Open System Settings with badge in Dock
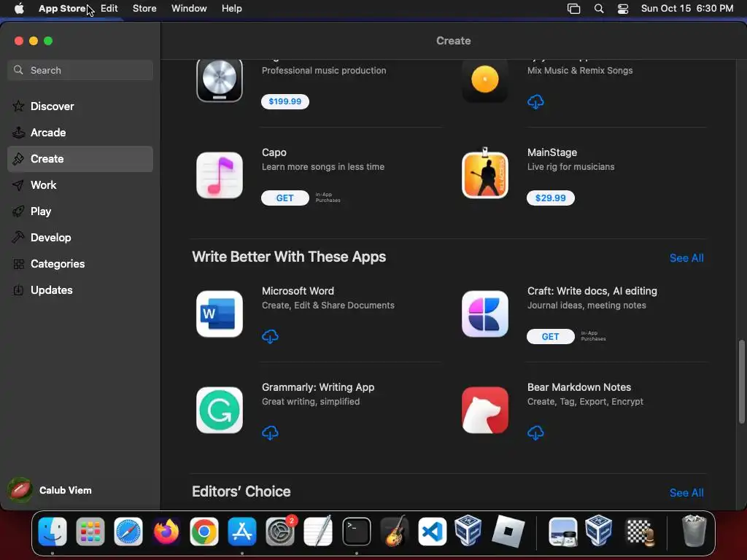Viewport: 747px width, 560px height. click(280, 532)
